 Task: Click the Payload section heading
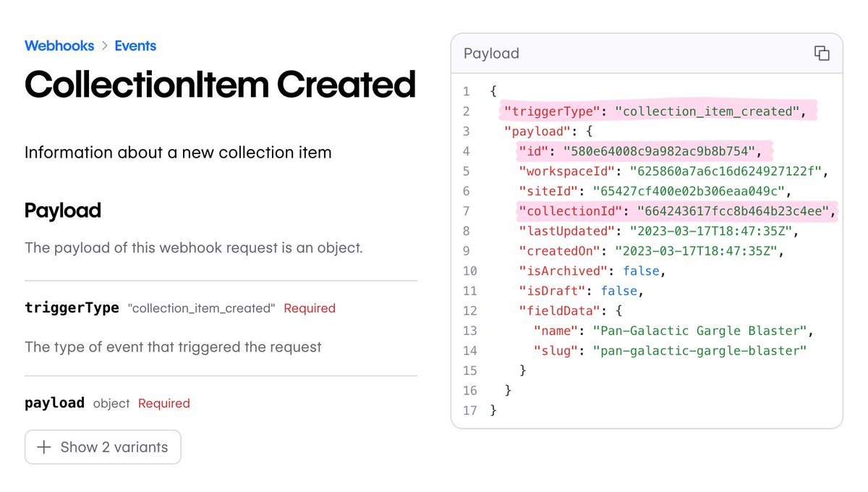tap(63, 211)
